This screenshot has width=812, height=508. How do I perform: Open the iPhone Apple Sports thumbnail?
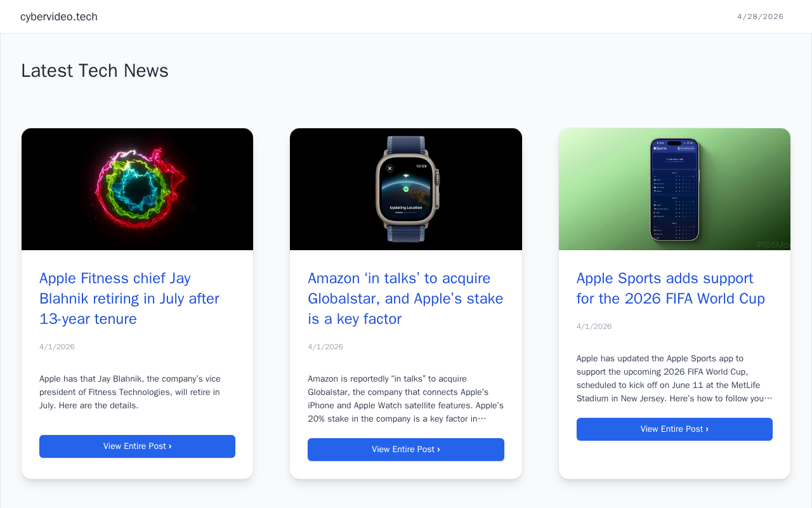click(x=674, y=189)
